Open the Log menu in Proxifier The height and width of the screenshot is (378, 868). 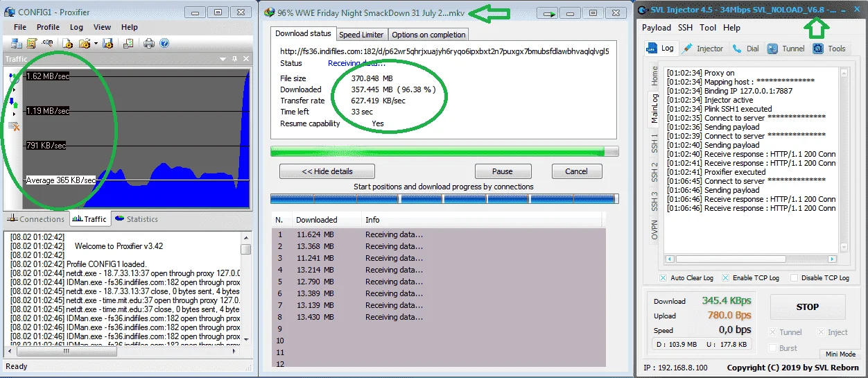[x=76, y=27]
